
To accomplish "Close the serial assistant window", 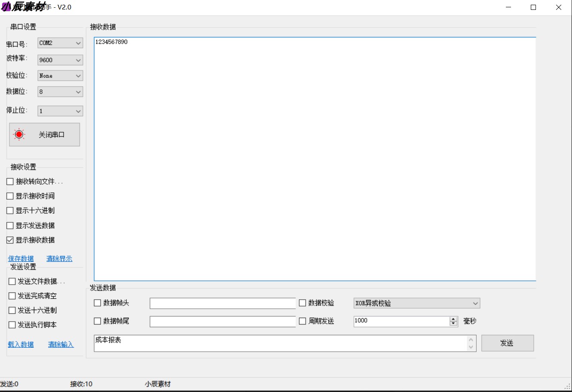I will (559, 7).
